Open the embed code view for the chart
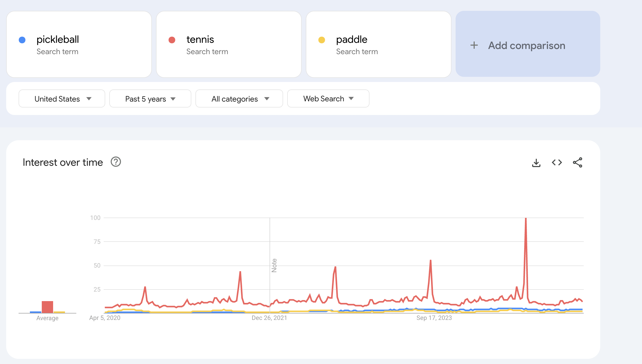Viewport: 642px width, 364px height. pyautogui.click(x=557, y=162)
